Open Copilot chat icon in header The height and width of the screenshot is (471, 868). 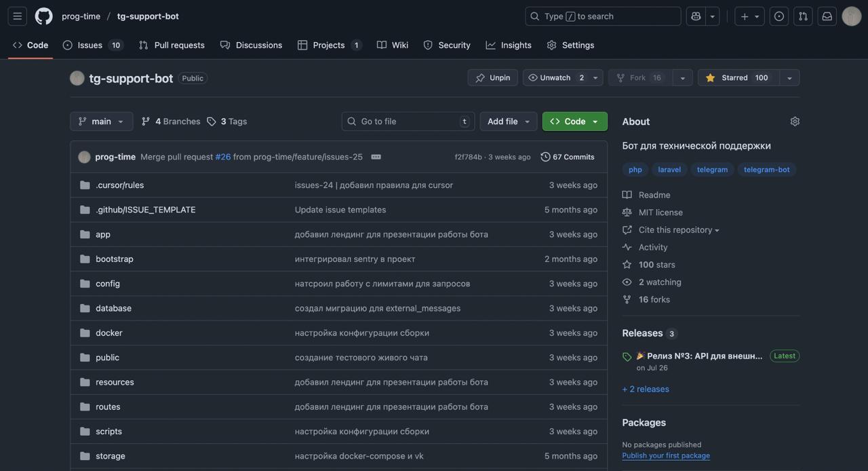696,16
